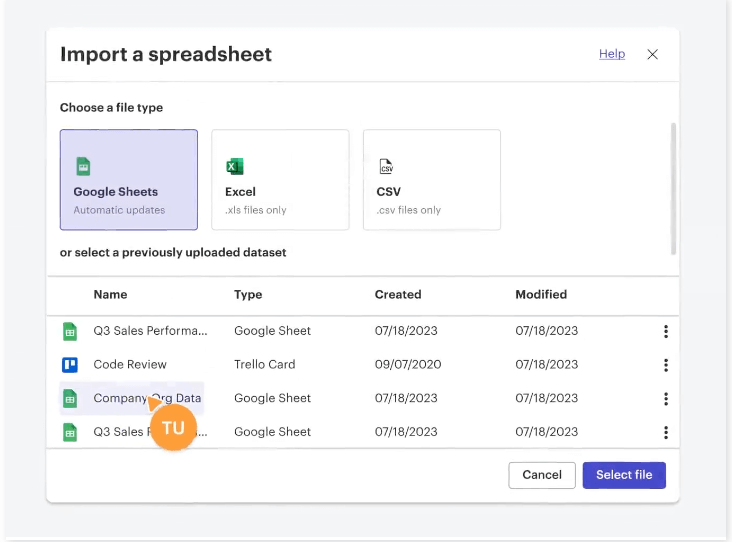Click the Select file button

624,475
